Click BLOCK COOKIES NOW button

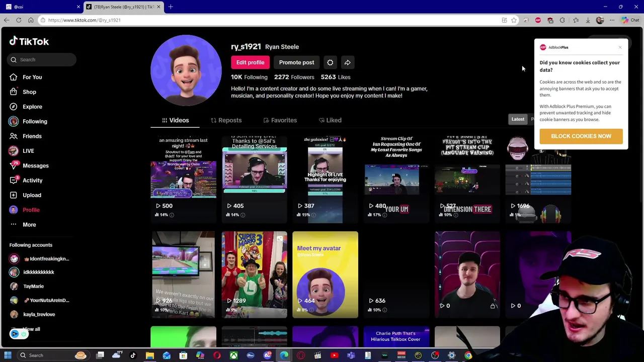pyautogui.click(x=581, y=136)
